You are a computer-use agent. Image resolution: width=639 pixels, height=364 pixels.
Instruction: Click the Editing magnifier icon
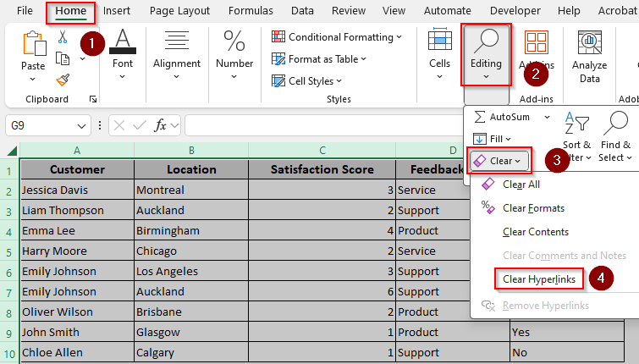click(485, 41)
